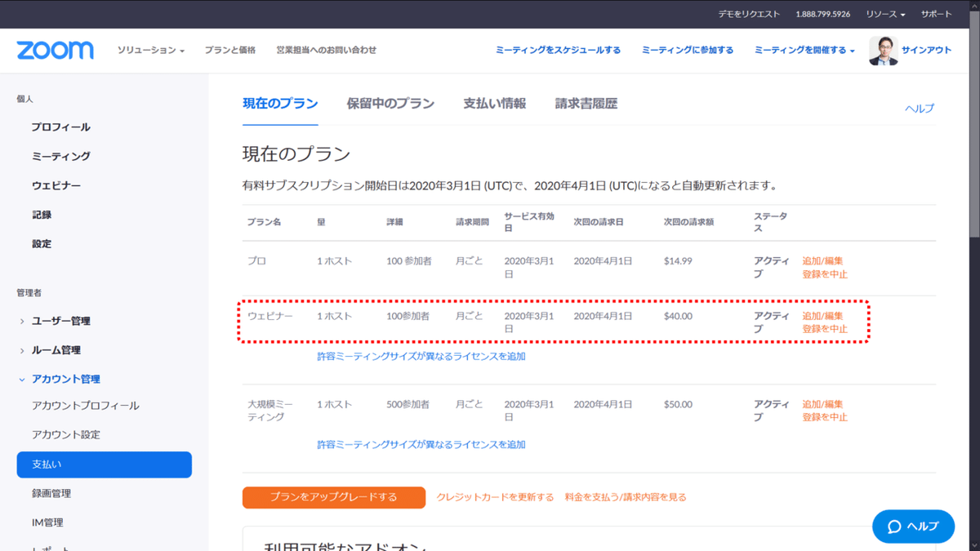Click 追加/編集 for 大規模ミーティング plan
This screenshot has height=551, width=980.
(822, 404)
